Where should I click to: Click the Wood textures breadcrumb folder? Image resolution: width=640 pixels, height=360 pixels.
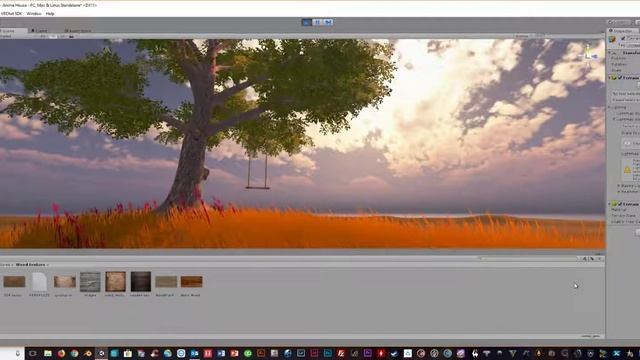pyautogui.click(x=31, y=265)
